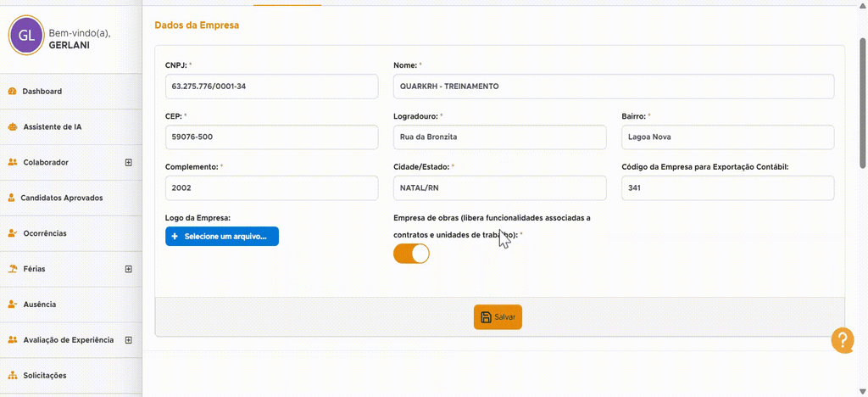Click the Logo da Empresa label
The image size is (868, 397).
[x=197, y=218]
